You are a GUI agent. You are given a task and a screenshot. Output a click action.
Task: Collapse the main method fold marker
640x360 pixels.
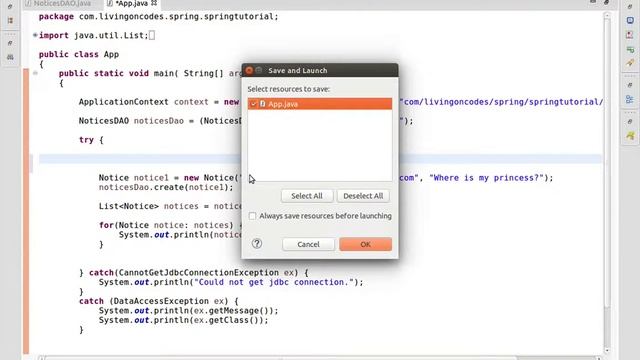coord(35,73)
